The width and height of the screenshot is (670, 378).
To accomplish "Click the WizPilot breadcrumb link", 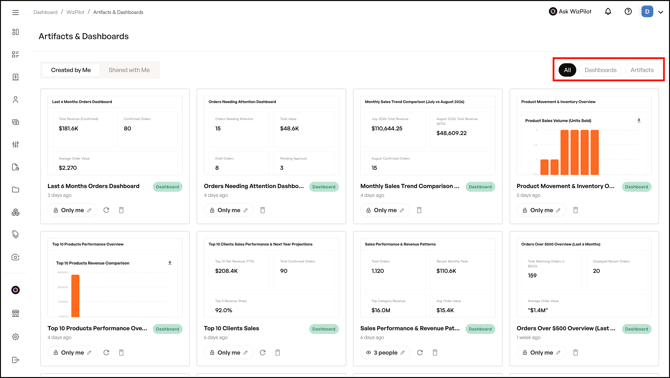I will coord(75,12).
